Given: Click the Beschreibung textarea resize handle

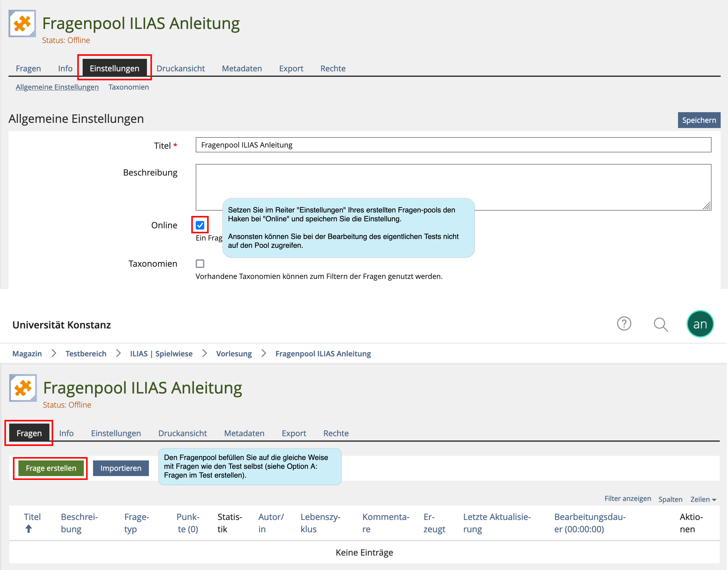Looking at the screenshot, I should pyautogui.click(x=707, y=206).
